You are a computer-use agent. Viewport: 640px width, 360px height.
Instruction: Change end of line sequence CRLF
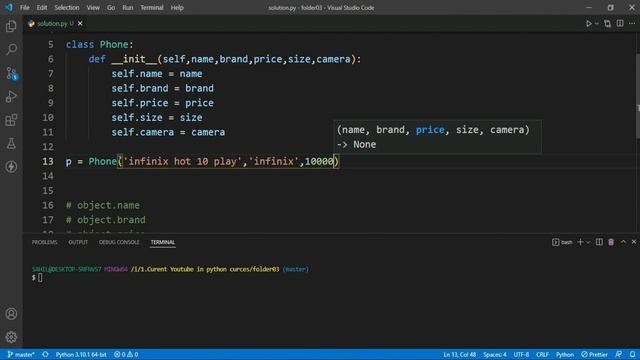click(x=542, y=354)
